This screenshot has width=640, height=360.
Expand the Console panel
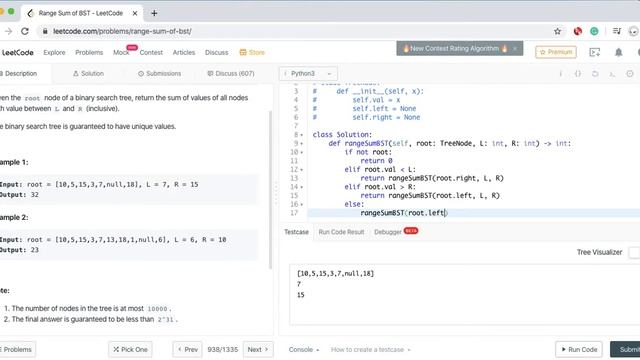click(304, 349)
